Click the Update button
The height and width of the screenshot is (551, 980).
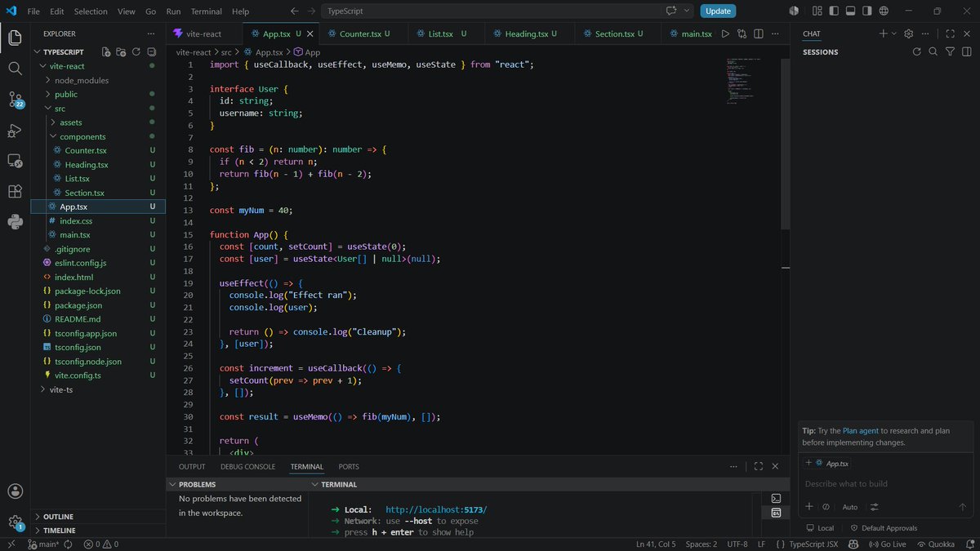(x=718, y=11)
